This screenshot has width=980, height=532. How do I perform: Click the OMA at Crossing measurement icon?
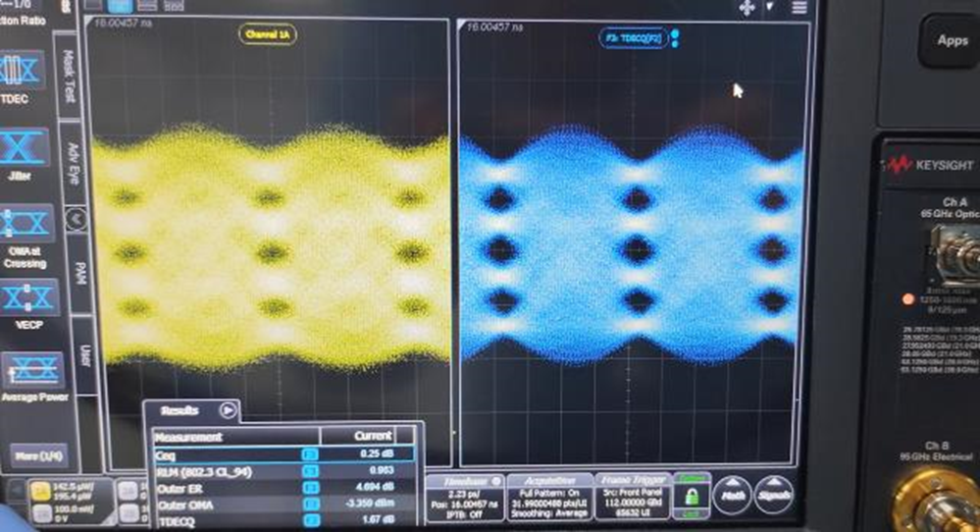tap(25, 226)
